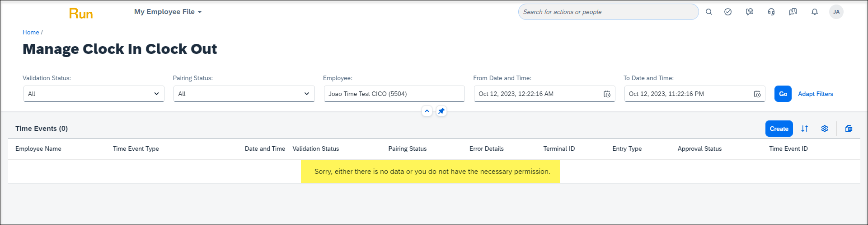Screen dimensions: 868x225
Task: Click the sort arrows icon
Action: 805,129
